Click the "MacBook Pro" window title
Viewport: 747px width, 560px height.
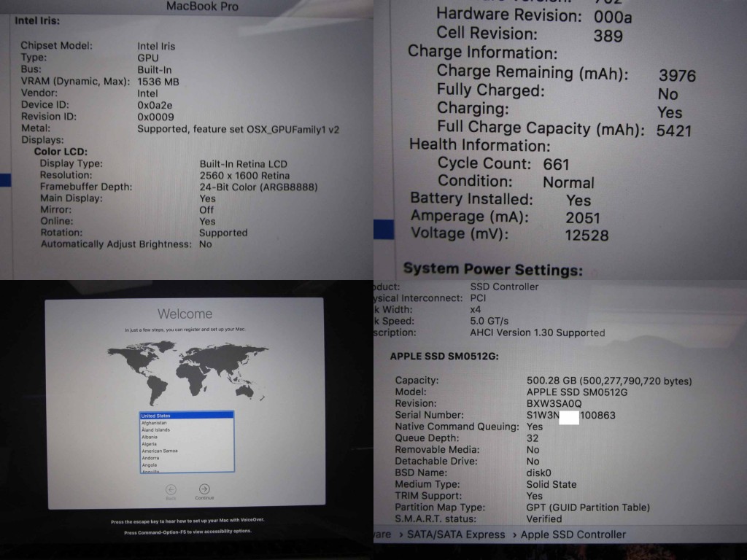point(203,6)
